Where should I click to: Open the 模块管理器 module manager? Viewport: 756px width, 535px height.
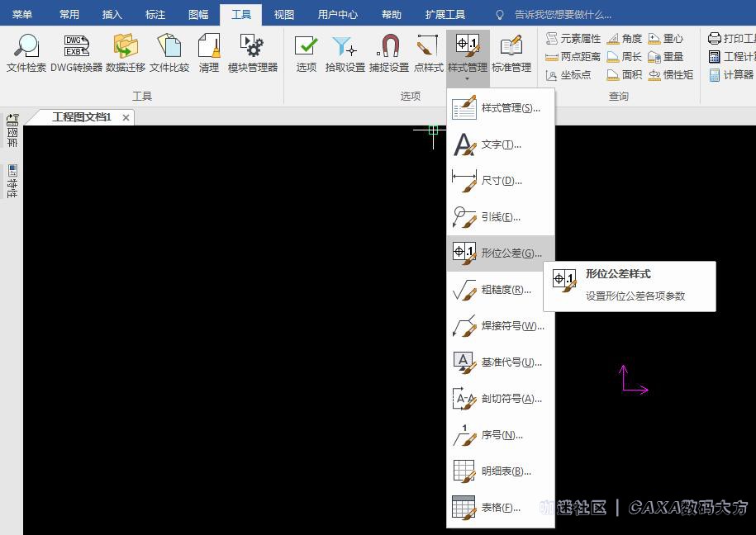252,53
